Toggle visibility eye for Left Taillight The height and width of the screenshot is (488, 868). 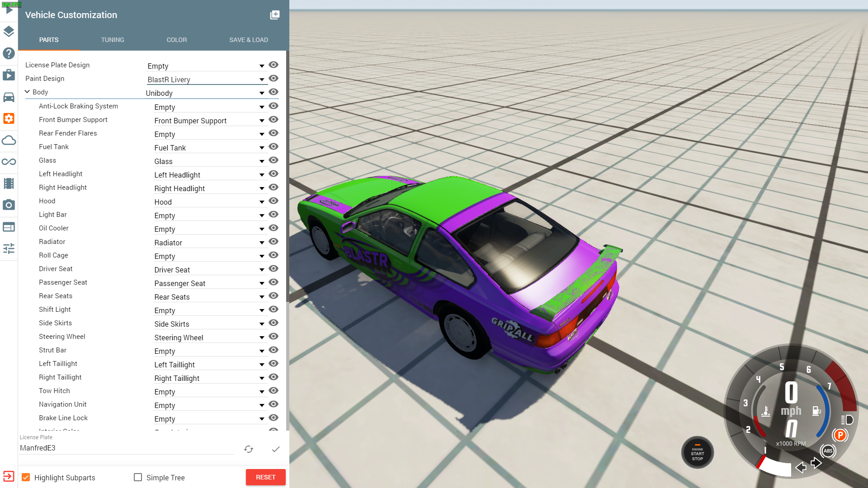point(274,364)
